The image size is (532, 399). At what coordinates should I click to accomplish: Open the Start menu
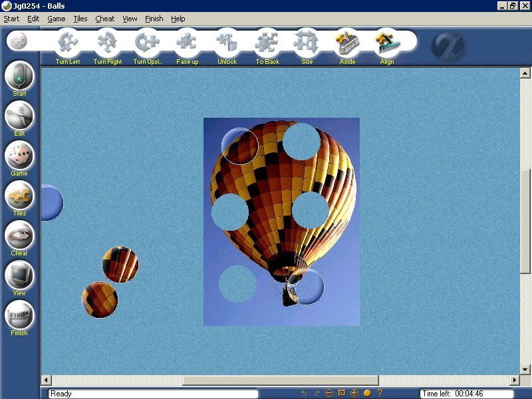coord(11,19)
